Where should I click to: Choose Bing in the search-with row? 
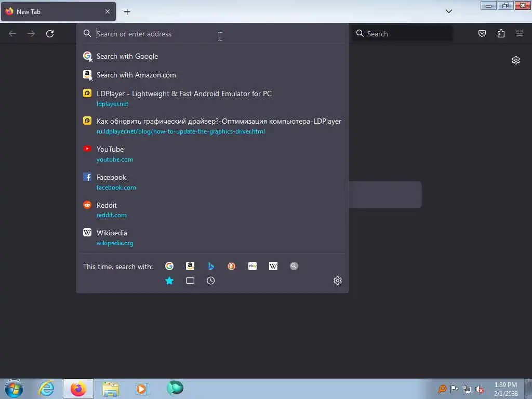[211, 266]
